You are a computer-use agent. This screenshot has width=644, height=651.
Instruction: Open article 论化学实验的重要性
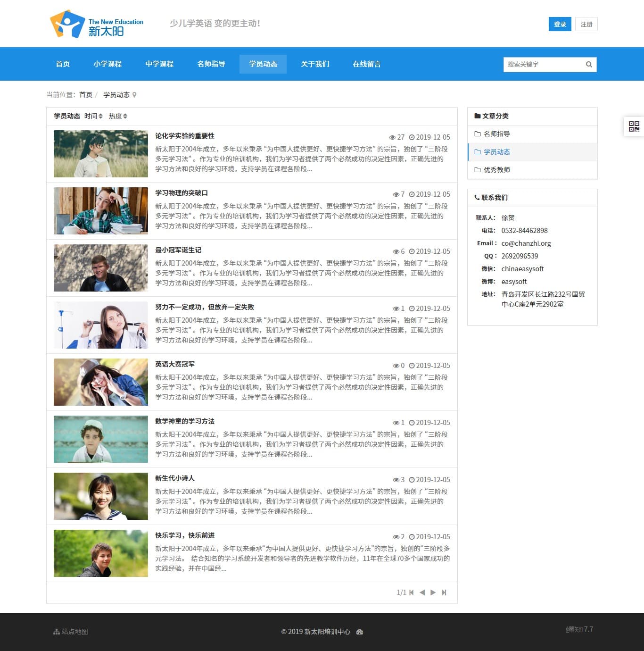(185, 136)
